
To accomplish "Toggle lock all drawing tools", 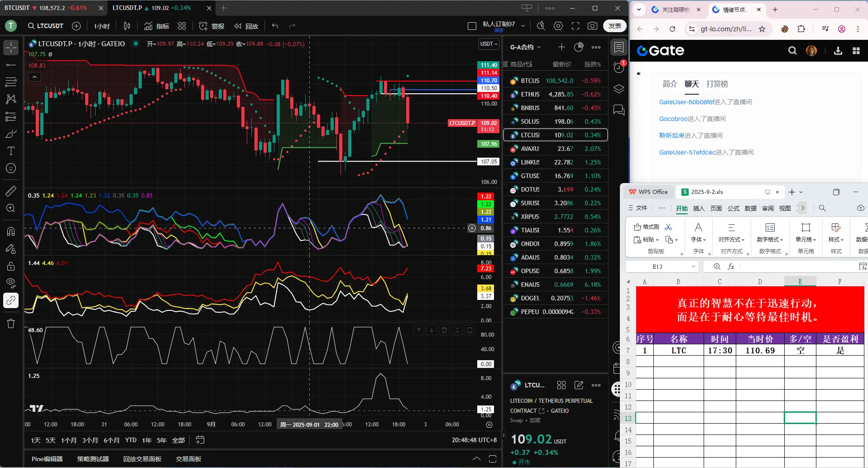I will (x=11, y=266).
